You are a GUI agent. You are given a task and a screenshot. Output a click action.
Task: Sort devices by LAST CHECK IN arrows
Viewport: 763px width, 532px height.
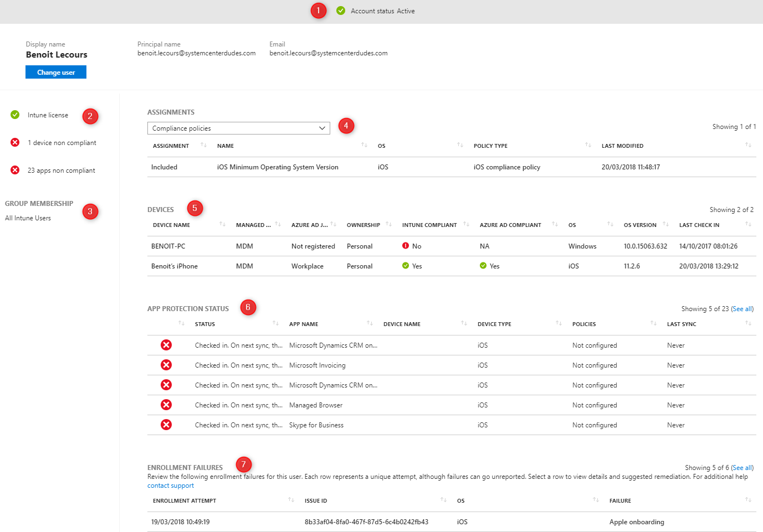click(x=748, y=224)
